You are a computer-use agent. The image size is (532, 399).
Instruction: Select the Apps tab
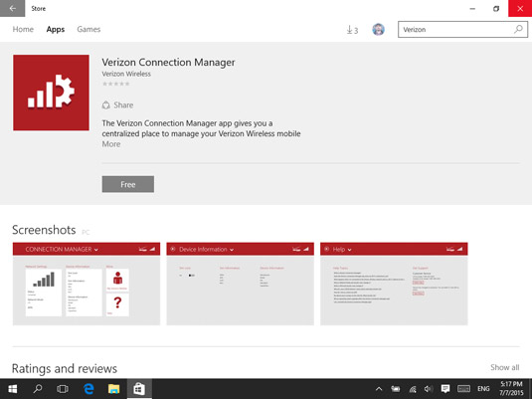56,29
